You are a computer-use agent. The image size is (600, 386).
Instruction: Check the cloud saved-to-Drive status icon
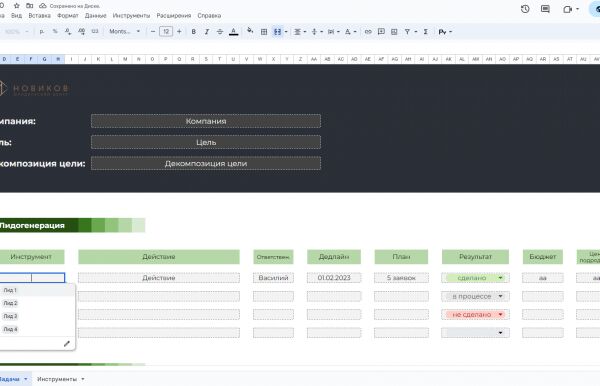43,6
